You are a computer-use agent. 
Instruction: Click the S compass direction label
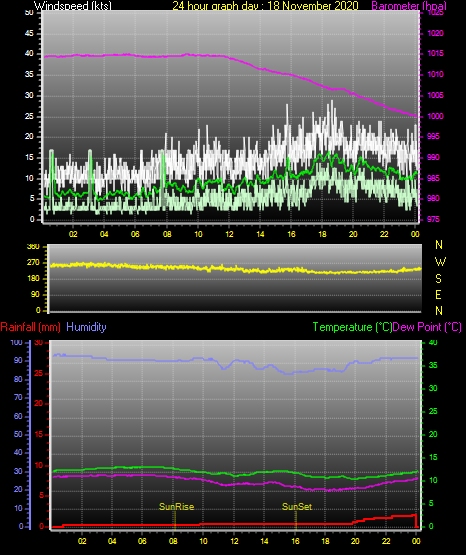(438, 279)
